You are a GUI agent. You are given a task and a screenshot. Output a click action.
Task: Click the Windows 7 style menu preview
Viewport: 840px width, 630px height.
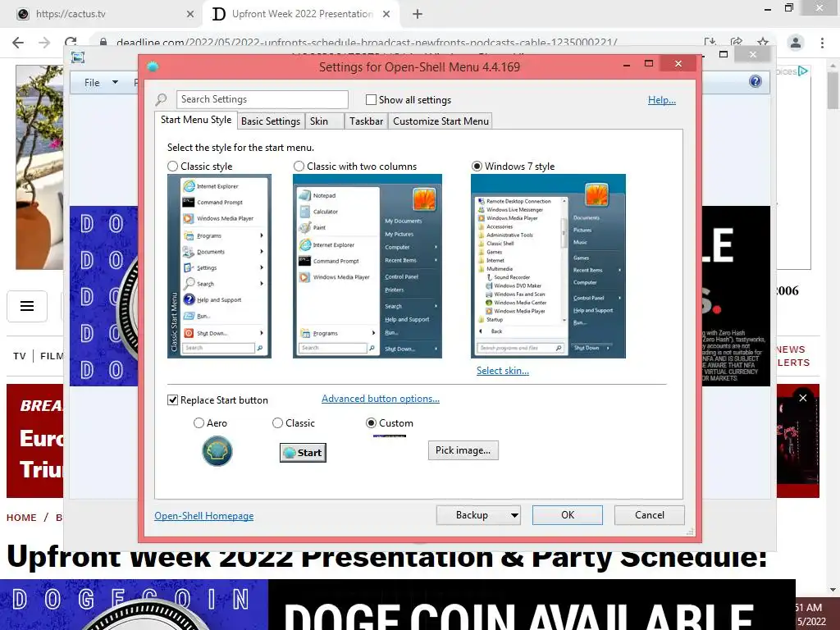pos(548,267)
